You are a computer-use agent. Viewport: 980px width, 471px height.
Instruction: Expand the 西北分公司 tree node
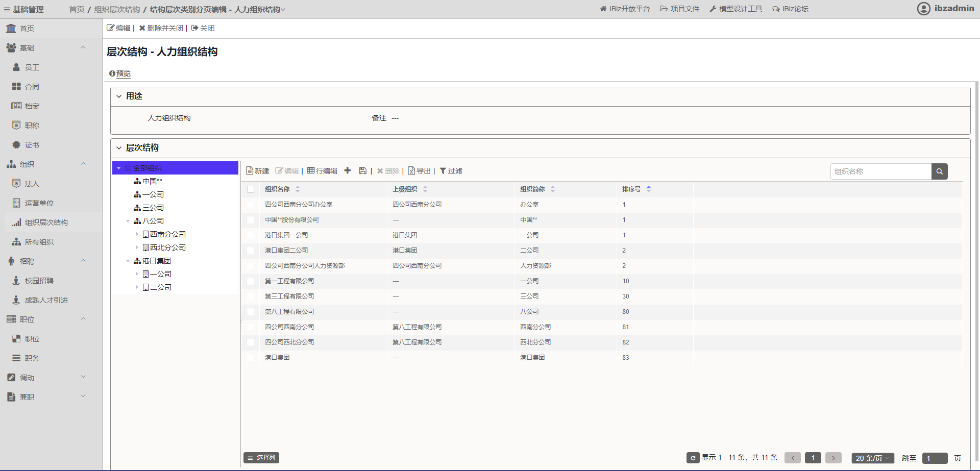[x=137, y=247]
